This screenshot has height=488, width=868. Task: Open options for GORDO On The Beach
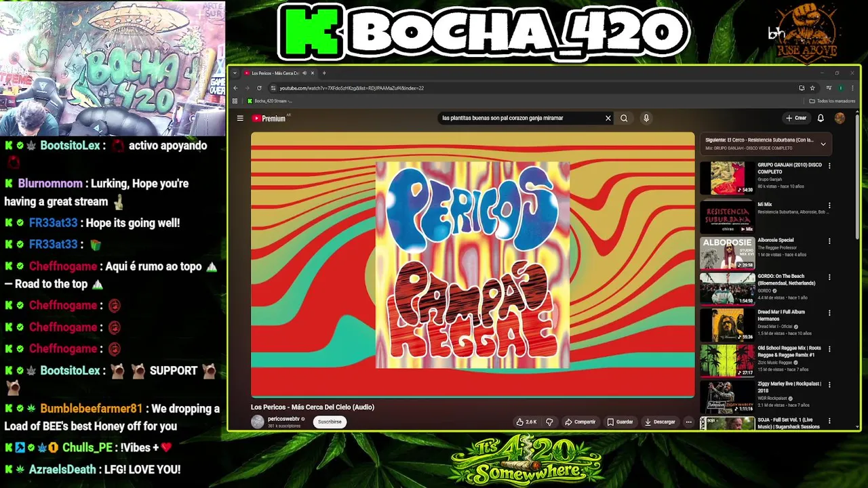[829, 277]
